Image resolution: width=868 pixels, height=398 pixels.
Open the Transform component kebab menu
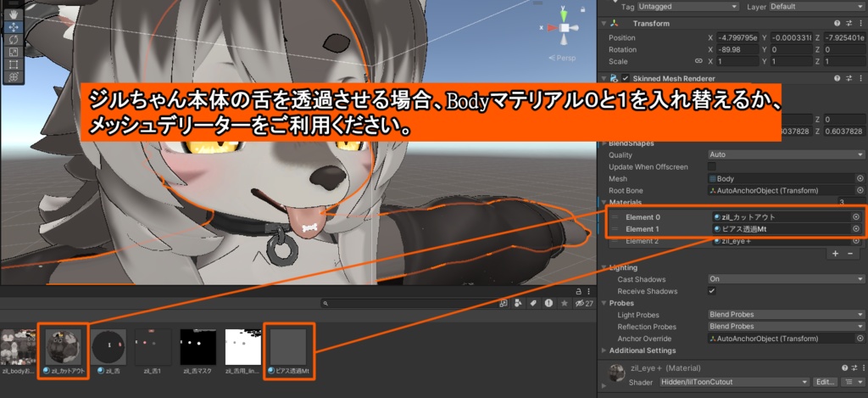point(860,23)
